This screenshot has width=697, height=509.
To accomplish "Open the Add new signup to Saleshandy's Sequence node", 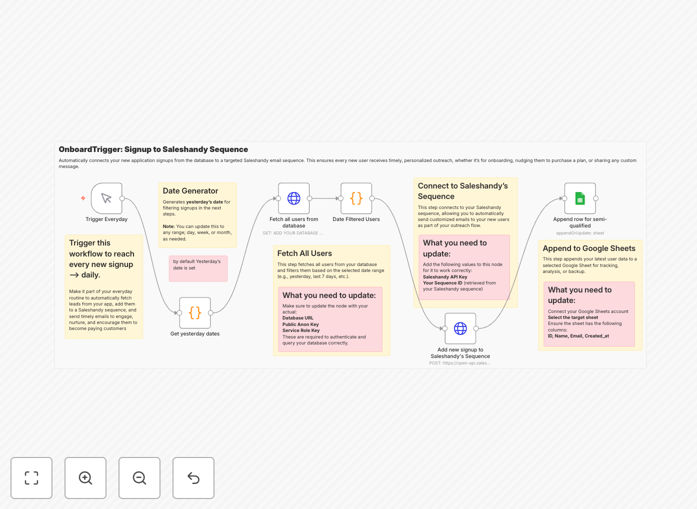I will pyautogui.click(x=460, y=329).
